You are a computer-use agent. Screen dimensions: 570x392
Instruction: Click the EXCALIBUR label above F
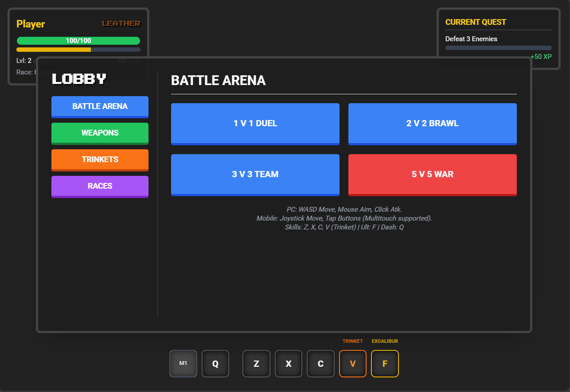tap(385, 341)
